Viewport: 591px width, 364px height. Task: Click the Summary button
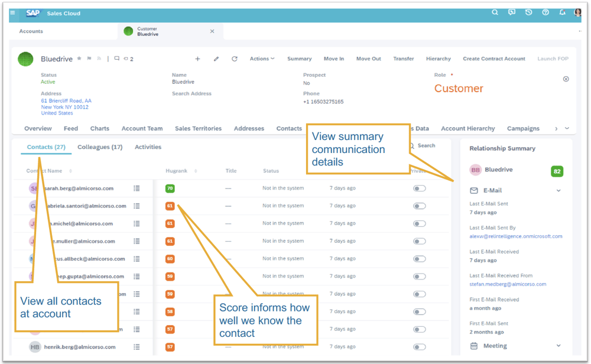tap(299, 58)
